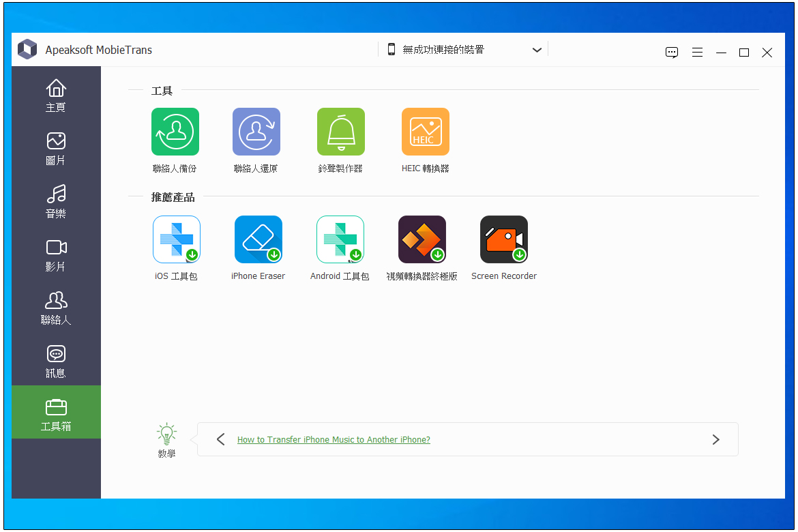This screenshot has height=532, width=798.
Task: Show the previous tutorial with left arrow
Action: tap(220, 439)
